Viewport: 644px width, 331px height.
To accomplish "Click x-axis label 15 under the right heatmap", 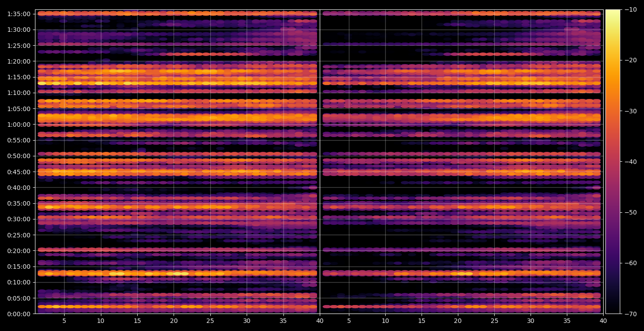I will tap(422, 321).
